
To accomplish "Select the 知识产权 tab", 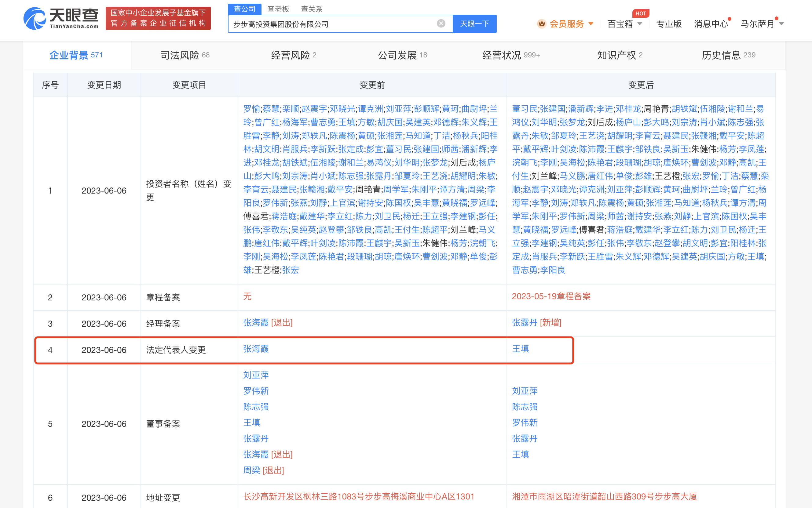I will click(620, 55).
